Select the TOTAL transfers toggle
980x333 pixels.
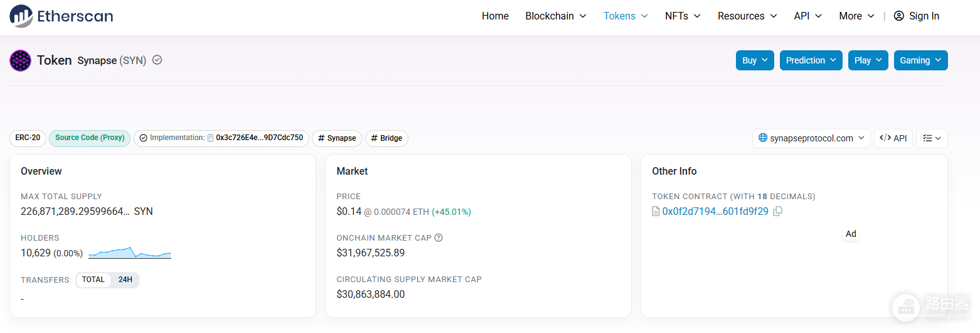click(93, 280)
